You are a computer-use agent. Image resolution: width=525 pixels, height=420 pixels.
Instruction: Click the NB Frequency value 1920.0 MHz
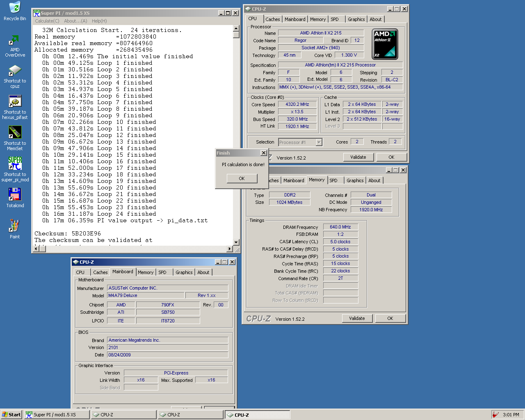point(371,210)
